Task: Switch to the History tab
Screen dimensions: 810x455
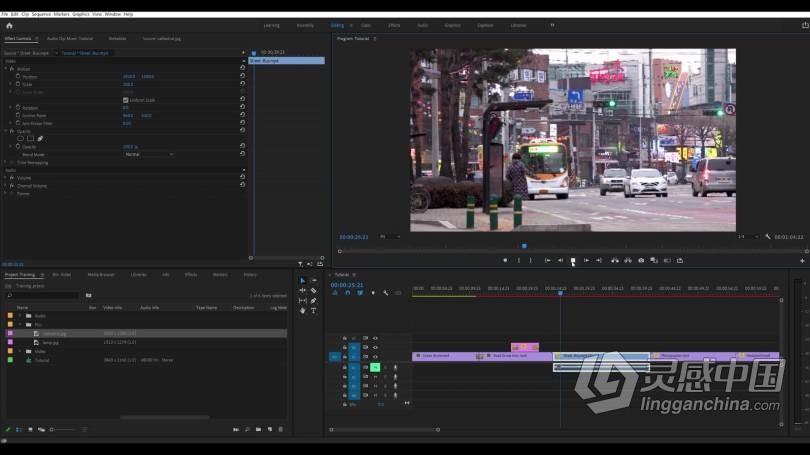Action: tap(250, 275)
